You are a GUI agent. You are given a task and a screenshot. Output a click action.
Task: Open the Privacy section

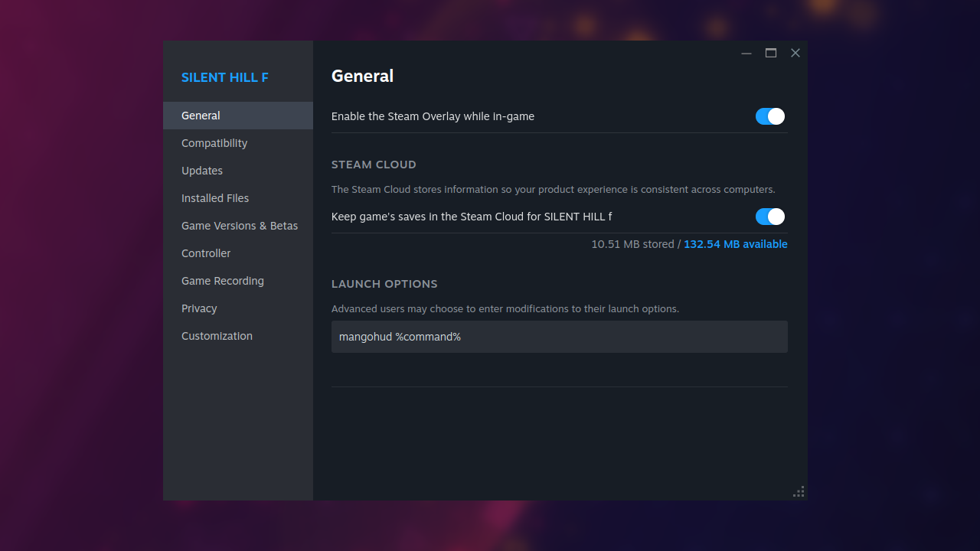(x=198, y=308)
